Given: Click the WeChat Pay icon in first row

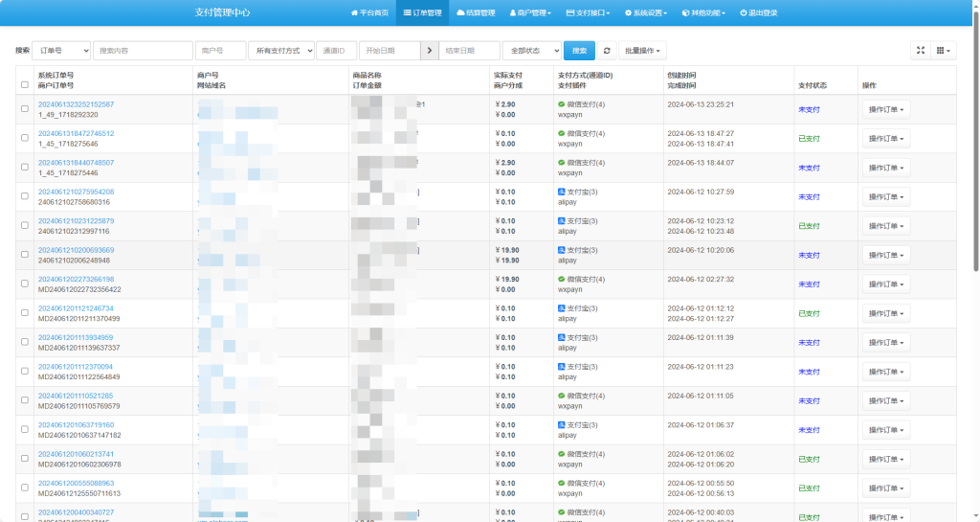Looking at the screenshot, I should point(562,103).
